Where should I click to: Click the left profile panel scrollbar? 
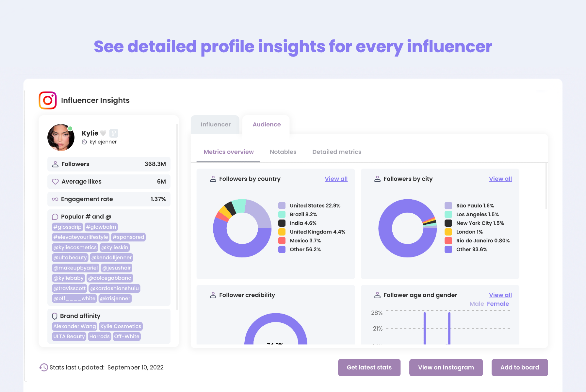click(177, 217)
